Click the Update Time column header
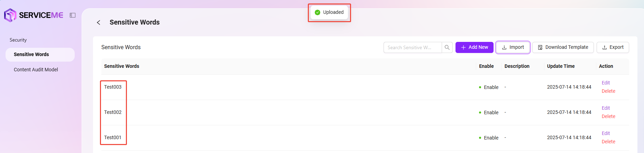Screen dimensions: 644x153 click(x=561, y=66)
